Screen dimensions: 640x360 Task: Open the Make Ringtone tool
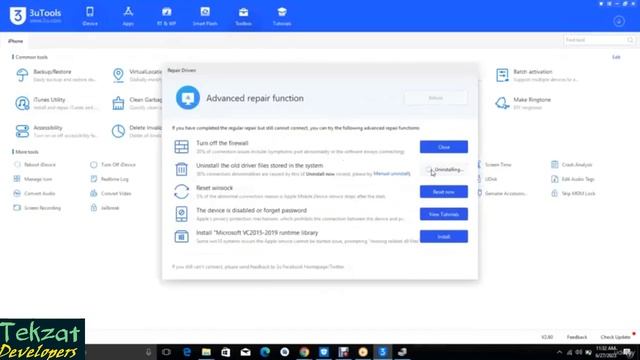tap(523, 103)
